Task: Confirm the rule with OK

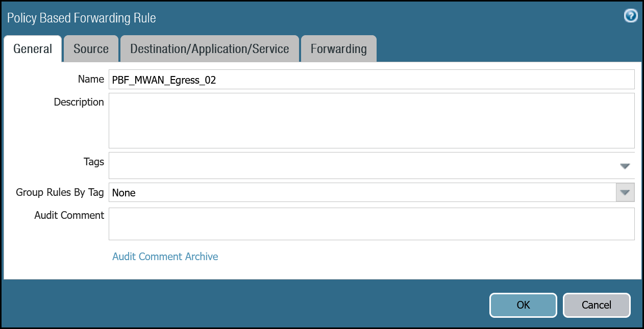Action: tap(523, 305)
